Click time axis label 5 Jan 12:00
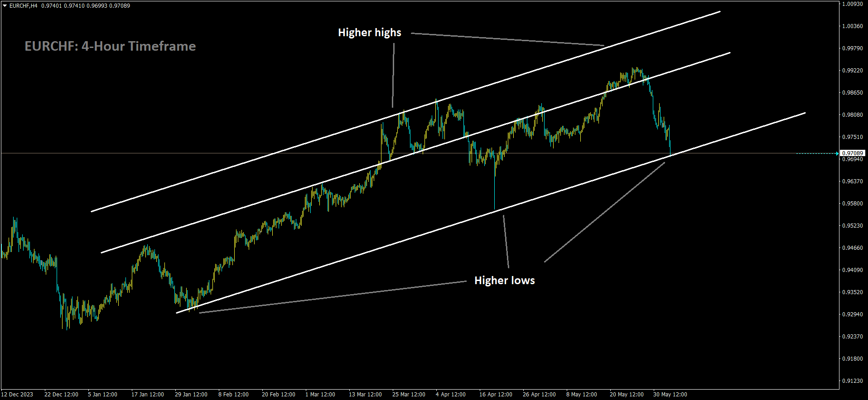This screenshot has width=868, height=400. (102, 395)
